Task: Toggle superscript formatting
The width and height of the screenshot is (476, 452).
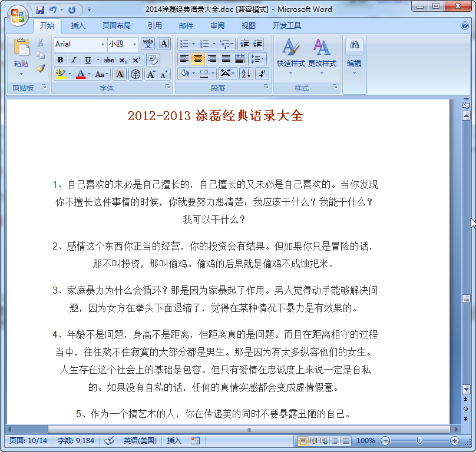Action: [136, 60]
